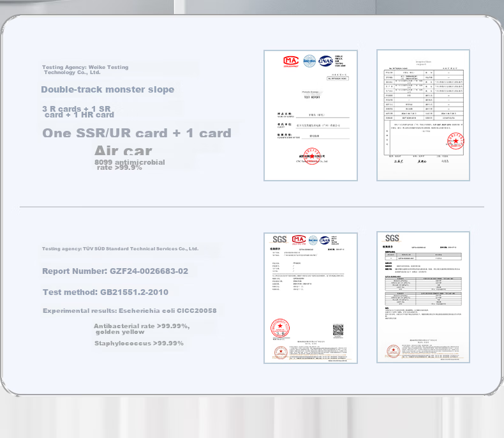
Task: Select the 'Testing agency: TÜV SÜD Standard Technical Services' line
Action: pyautogui.click(x=120, y=248)
